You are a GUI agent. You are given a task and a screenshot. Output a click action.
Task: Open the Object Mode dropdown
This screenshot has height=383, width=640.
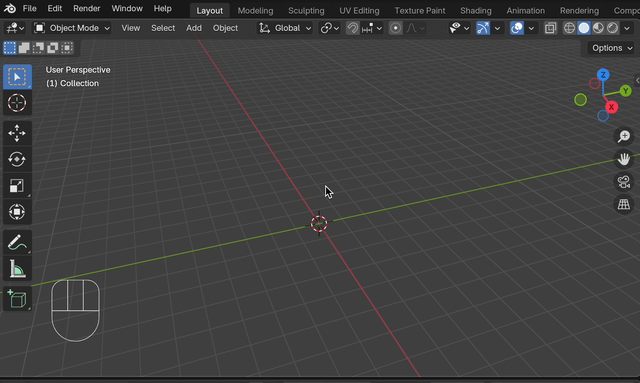(72, 28)
